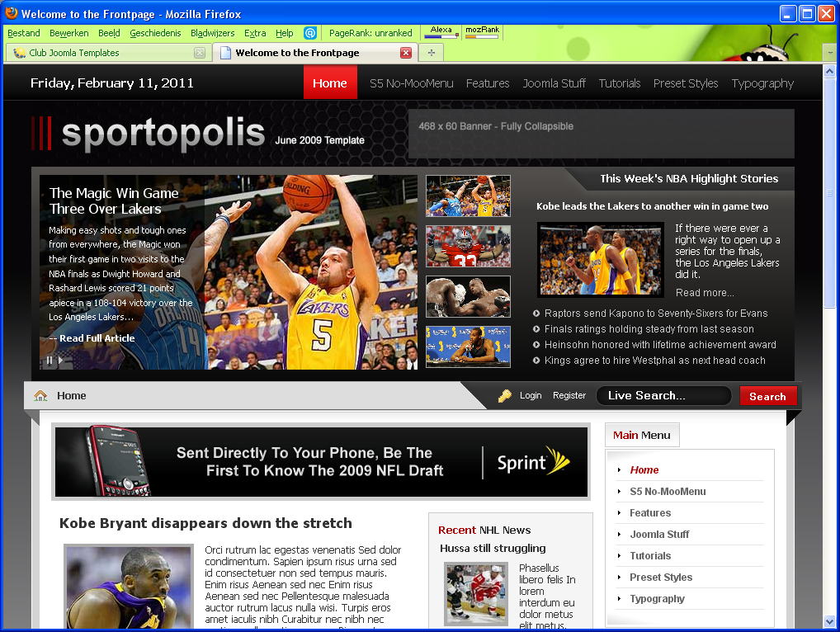Open a new tab with plus button
The image size is (840, 632).
point(432,53)
